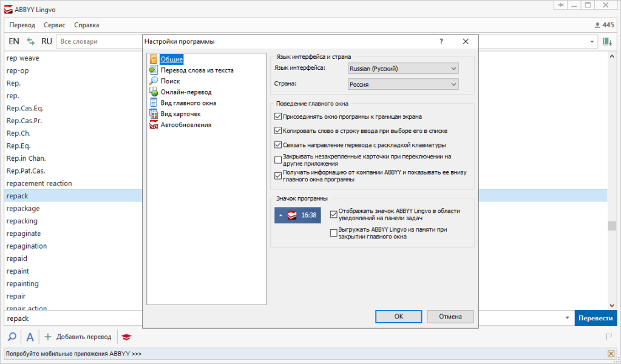Expand the input history dropdown arrow

tap(567, 318)
